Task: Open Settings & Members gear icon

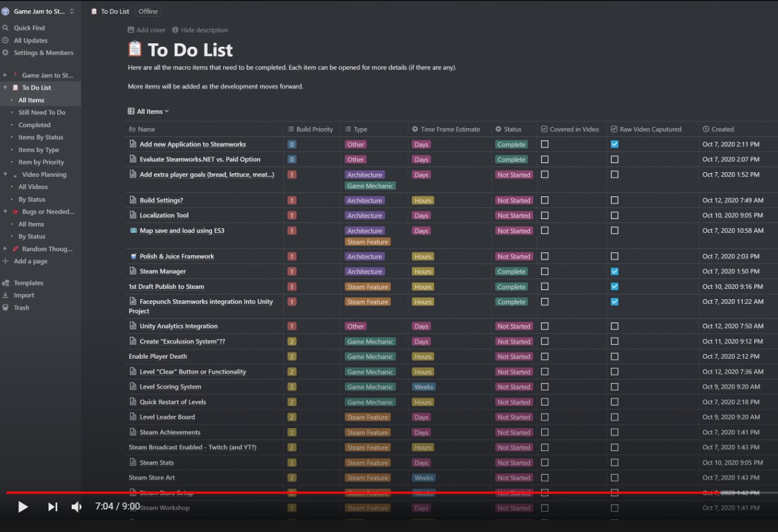Action: (x=5, y=53)
